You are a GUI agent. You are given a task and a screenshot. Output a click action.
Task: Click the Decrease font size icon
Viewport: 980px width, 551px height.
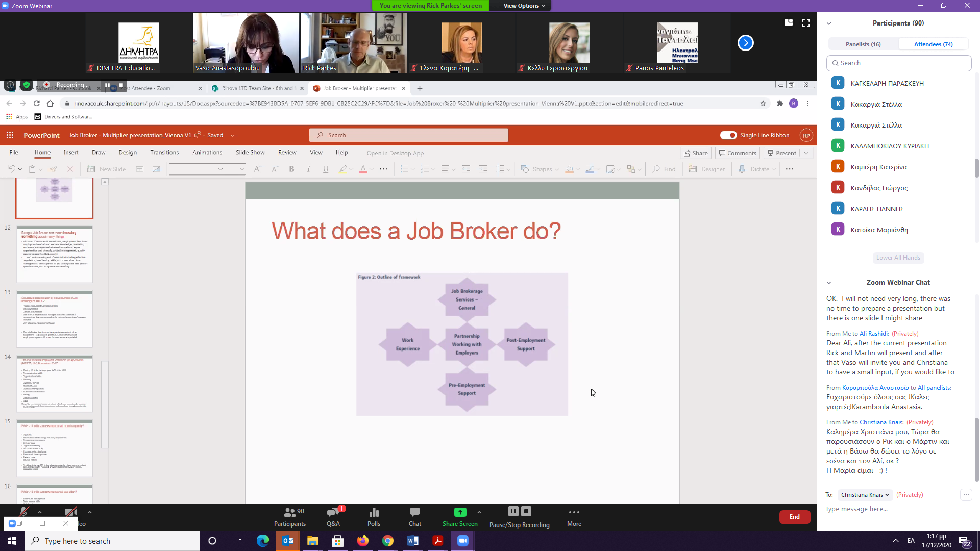(x=275, y=169)
